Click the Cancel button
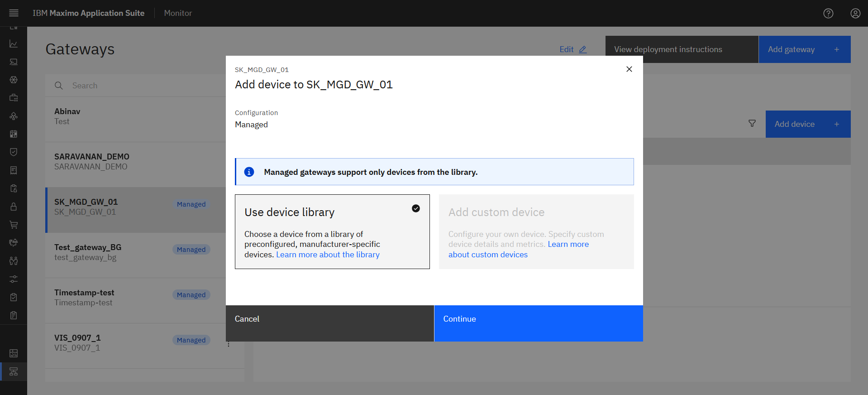 330,323
